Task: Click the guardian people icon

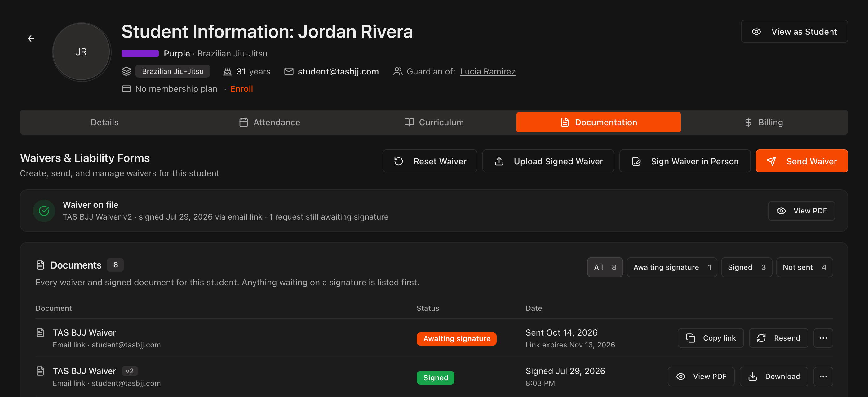Action: point(398,71)
